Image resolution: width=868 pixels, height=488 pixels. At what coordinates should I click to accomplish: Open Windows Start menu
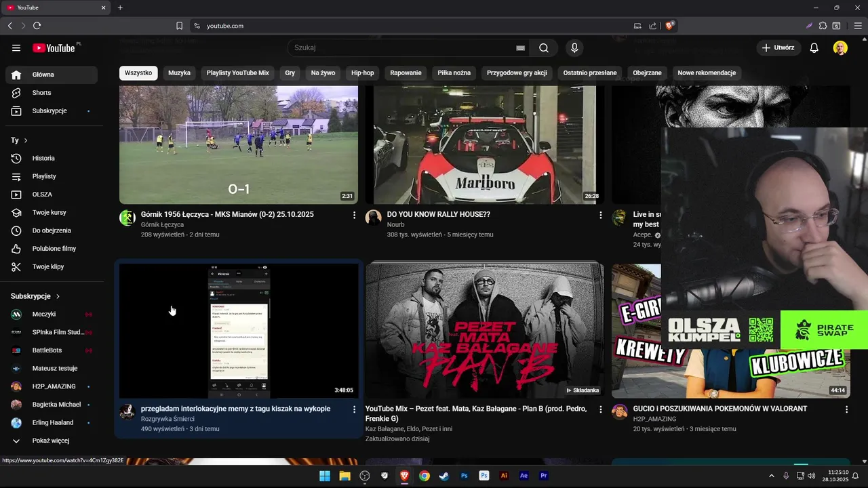(x=325, y=476)
